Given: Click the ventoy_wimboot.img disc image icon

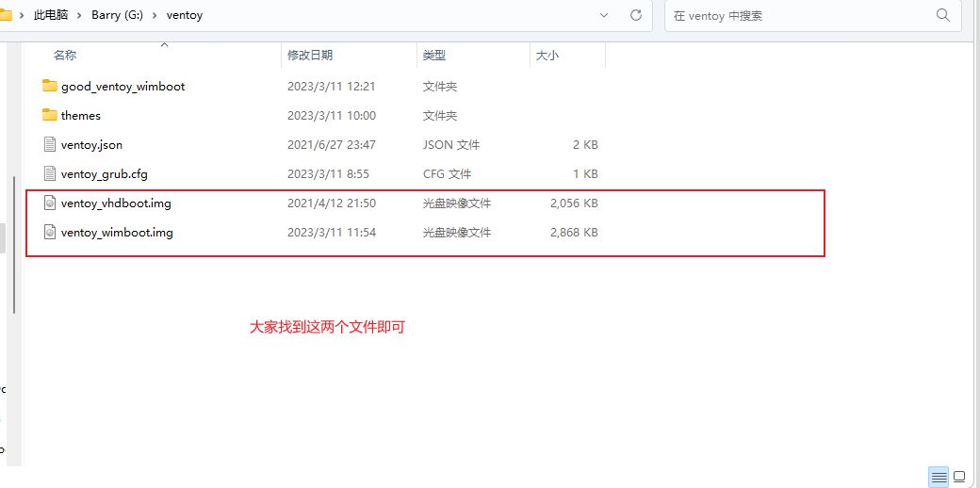Looking at the screenshot, I should tap(50, 232).
